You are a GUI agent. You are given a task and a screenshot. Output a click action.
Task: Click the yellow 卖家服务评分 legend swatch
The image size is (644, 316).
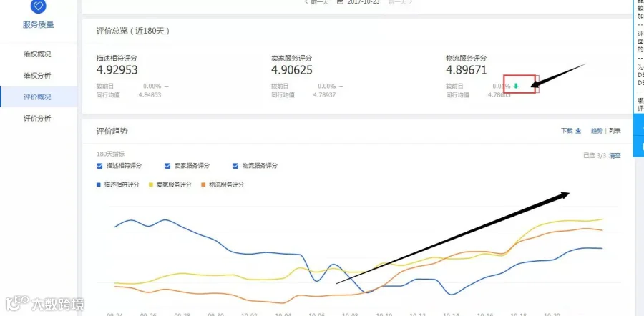[151, 184]
